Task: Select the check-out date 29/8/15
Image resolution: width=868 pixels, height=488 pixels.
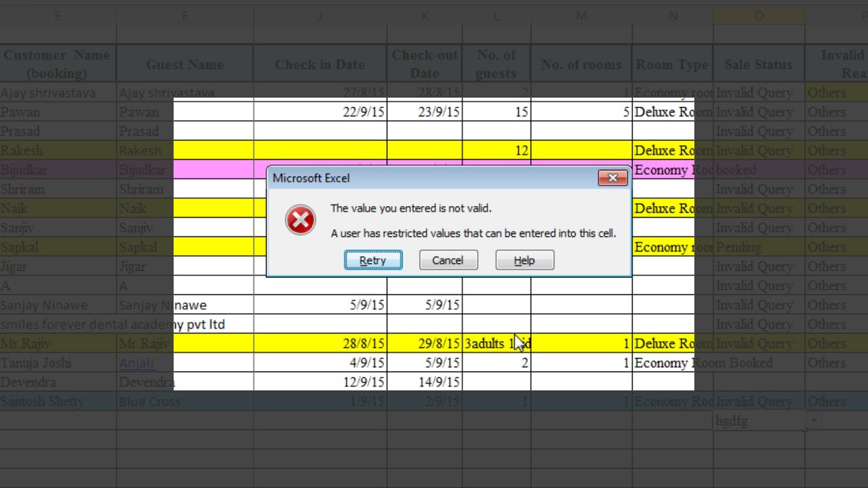Action: click(425, 344)
